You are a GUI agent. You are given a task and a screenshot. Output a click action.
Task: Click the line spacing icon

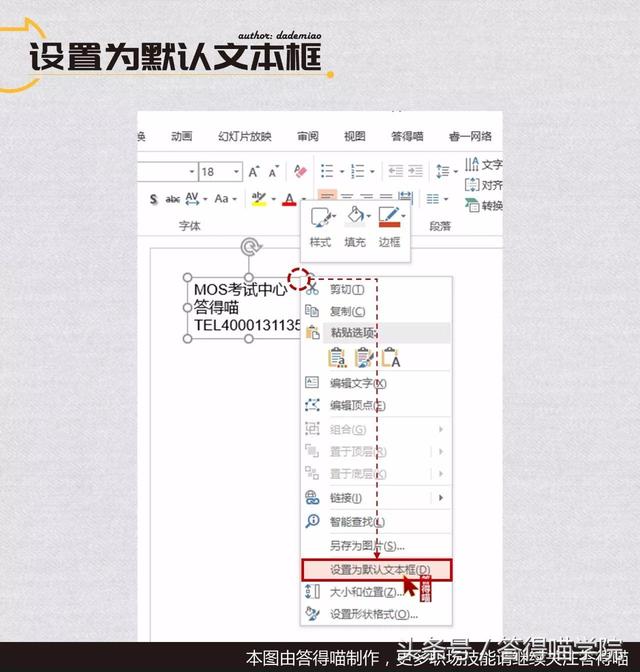tap(442, 171)
